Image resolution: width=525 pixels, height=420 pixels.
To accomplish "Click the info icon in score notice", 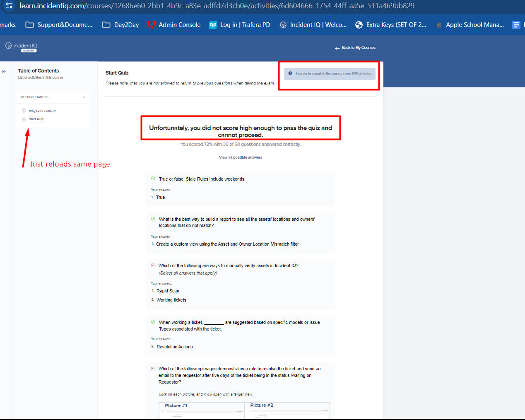I will point(290,73).
